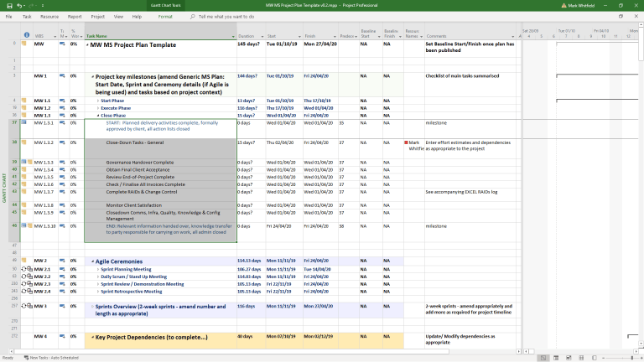
Task: Open Comments column filter dropdown
Action: coord(513,37)
